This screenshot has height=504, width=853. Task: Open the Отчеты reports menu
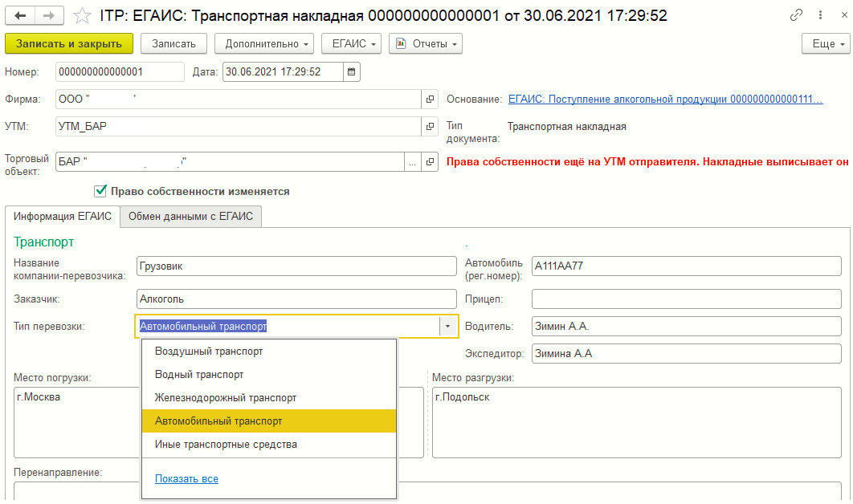(x=425, y=43)
